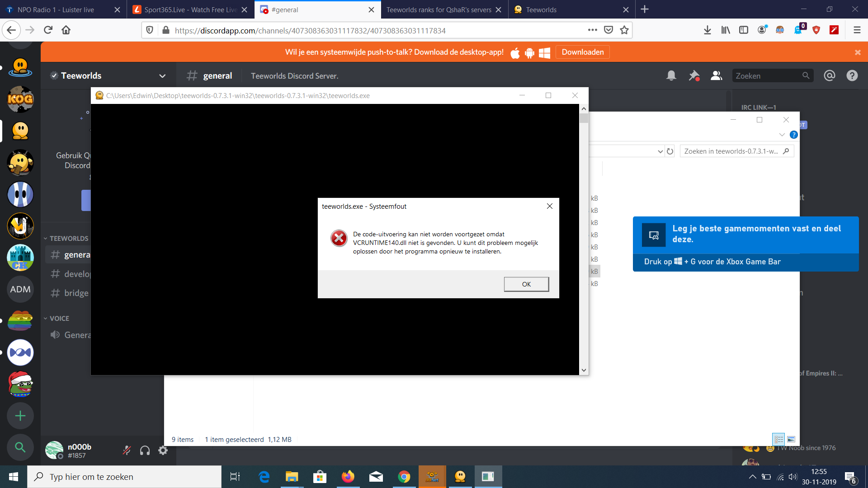Reload the page in Firefox
The width and height of the screenshot is (868, 488).
point(48,30)
